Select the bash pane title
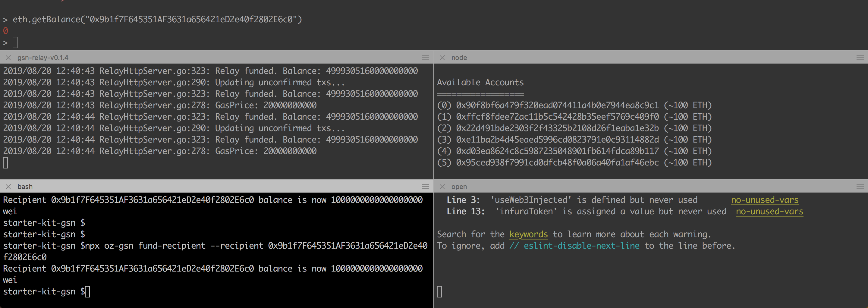 25,186
